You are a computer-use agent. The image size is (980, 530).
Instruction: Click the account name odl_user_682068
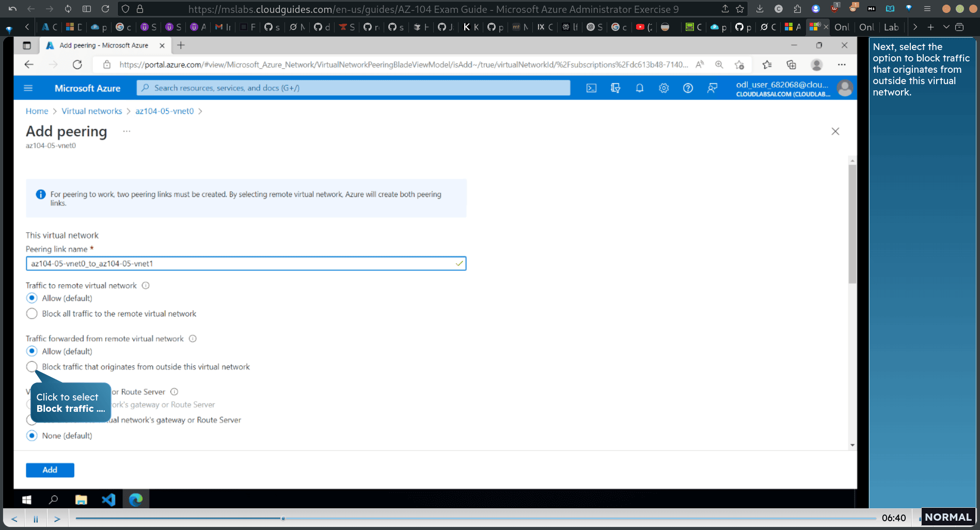click(x=782, y=85)
